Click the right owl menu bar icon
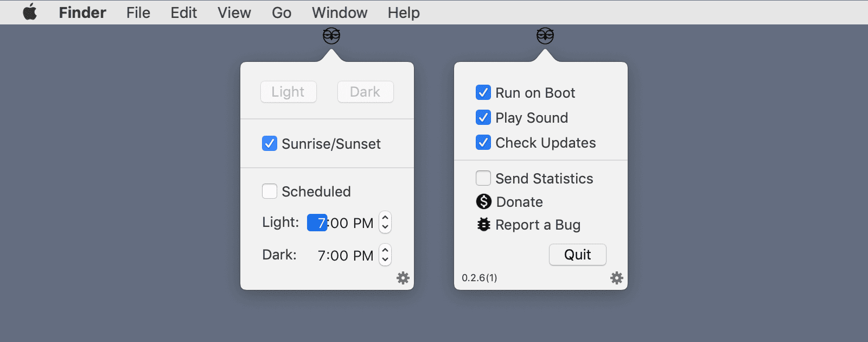Viewport: 868px width, 342px height. click(545, 36)
